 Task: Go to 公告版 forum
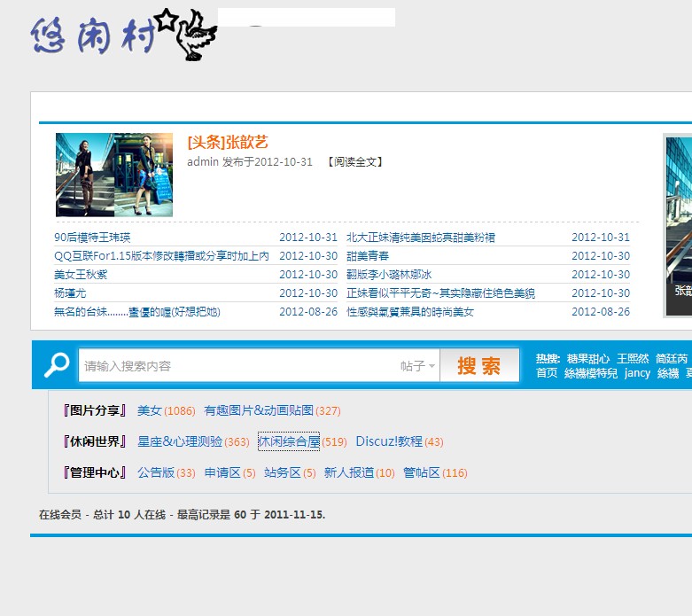coord(156,472)
